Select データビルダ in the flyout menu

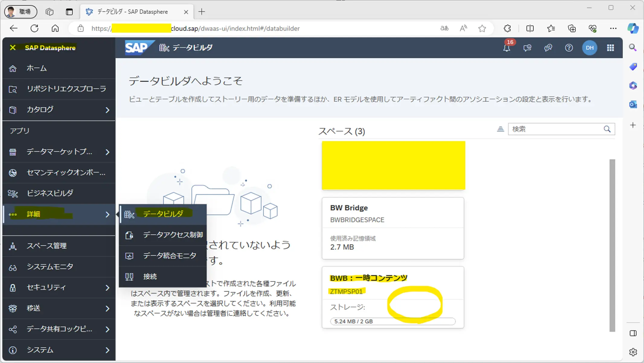(163, 214)
